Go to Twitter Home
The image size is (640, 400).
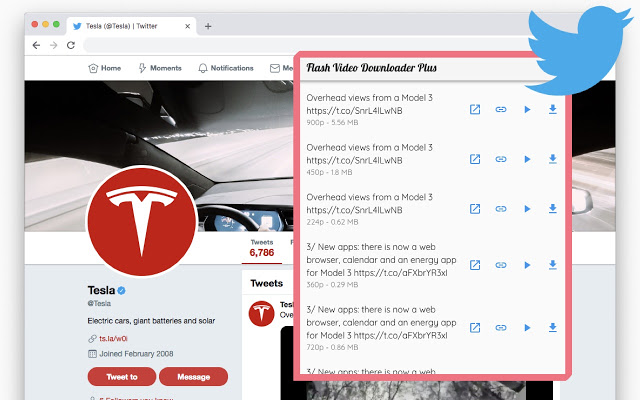click(x=105, y=68)
